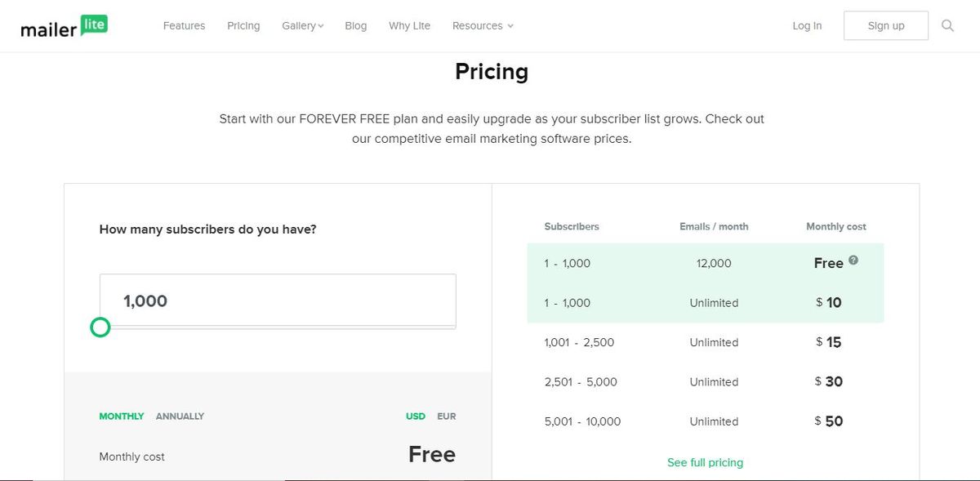Click the question mark next to Free price
Viewport: 980px width, 481px height.
pyautogui.click(x=853, y=258)
